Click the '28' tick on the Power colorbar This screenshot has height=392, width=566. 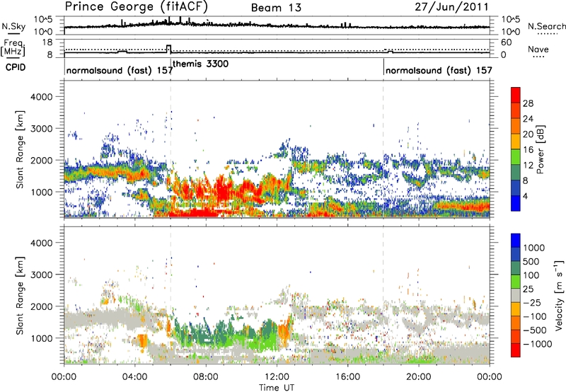(x=528, y=103)
